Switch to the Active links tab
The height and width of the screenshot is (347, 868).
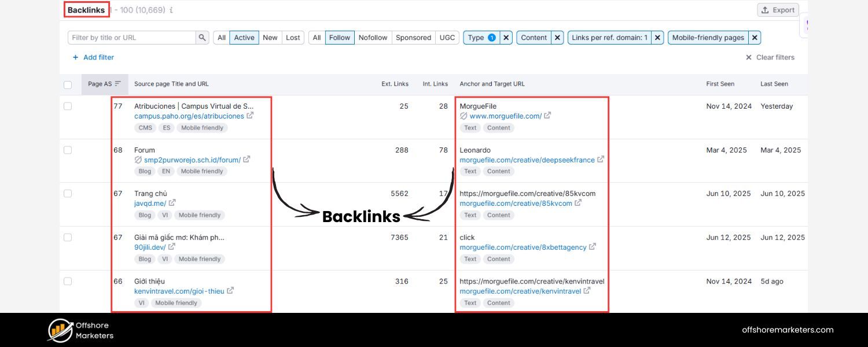tap(244, 37)
